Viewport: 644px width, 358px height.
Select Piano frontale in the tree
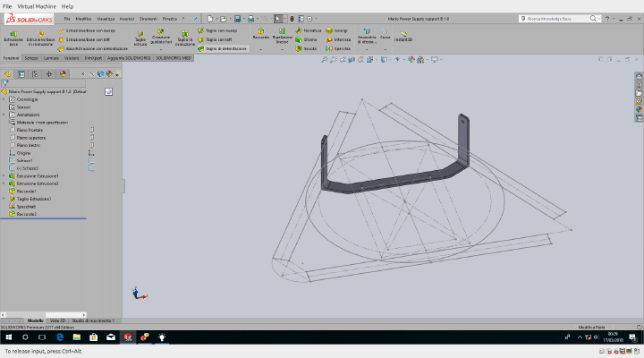[30, 130]
